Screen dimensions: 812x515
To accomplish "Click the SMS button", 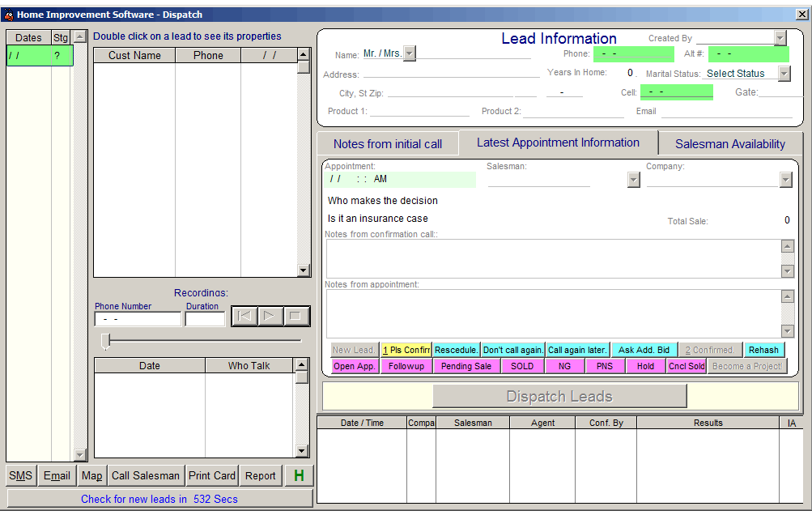I will 21,475.
